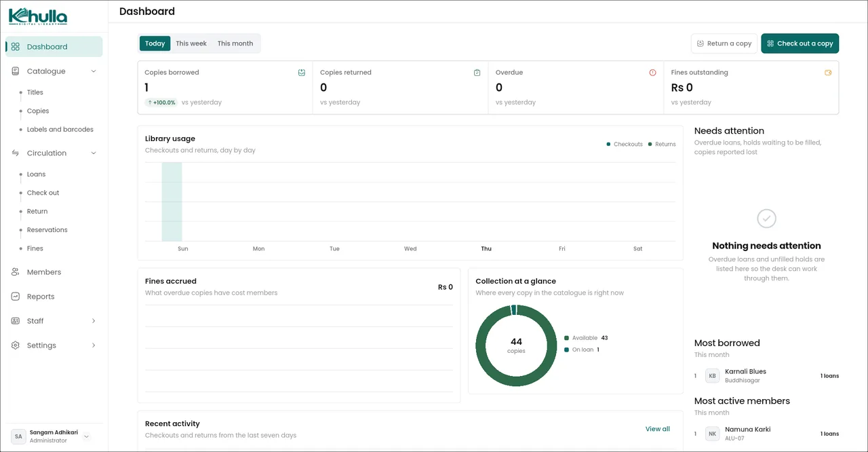Screen dimensions: 868x452
Task: Click the Catalogue book icon
Action: 16,71
